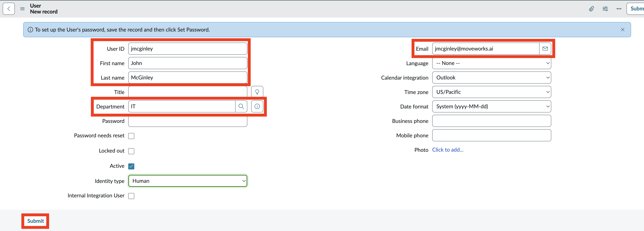Click the Photo 'Click to add...' link
The image size is (644, 231).
448,150
